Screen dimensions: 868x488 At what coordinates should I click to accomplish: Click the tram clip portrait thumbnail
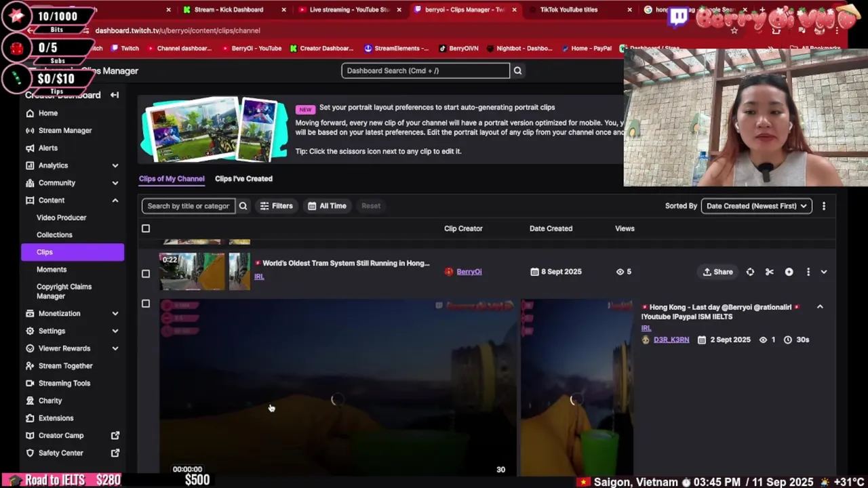239,272
